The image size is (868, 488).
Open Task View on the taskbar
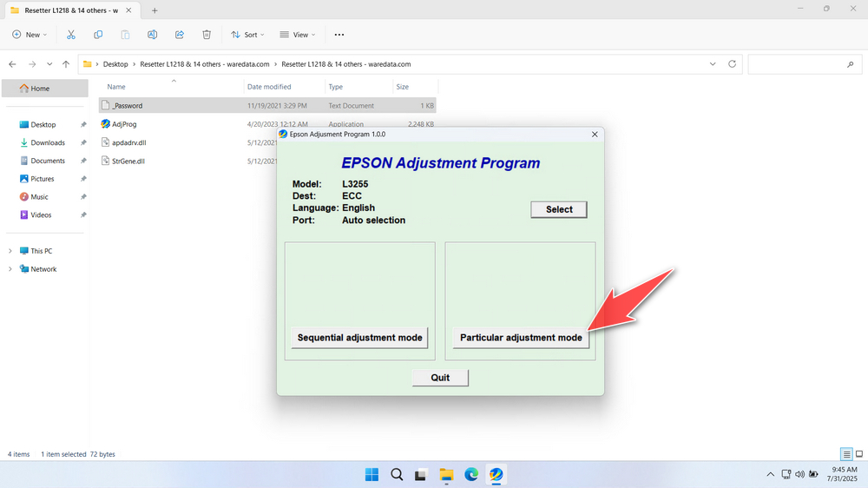421,475
